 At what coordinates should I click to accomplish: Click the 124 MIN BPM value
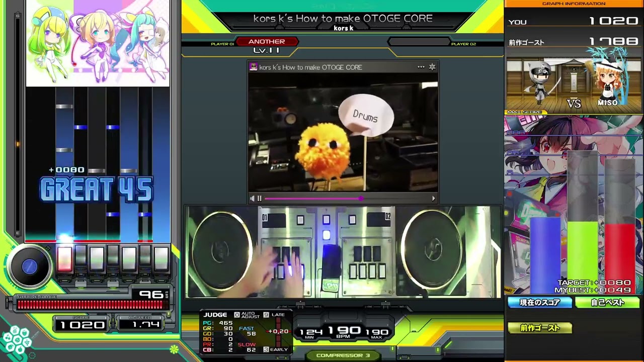(x=310, y=333)
